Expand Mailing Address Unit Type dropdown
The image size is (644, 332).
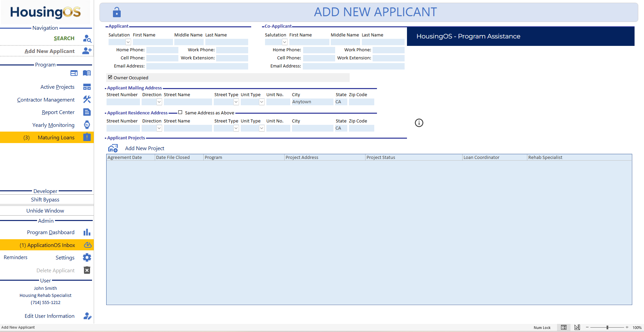pyautogui.click(x=262, y=102)
